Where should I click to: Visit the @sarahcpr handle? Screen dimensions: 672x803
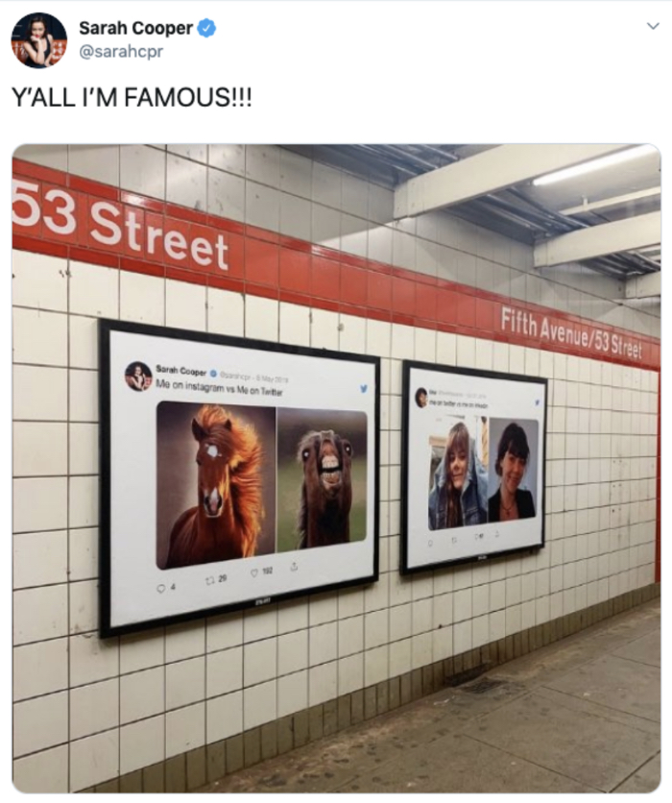(121, 52)
